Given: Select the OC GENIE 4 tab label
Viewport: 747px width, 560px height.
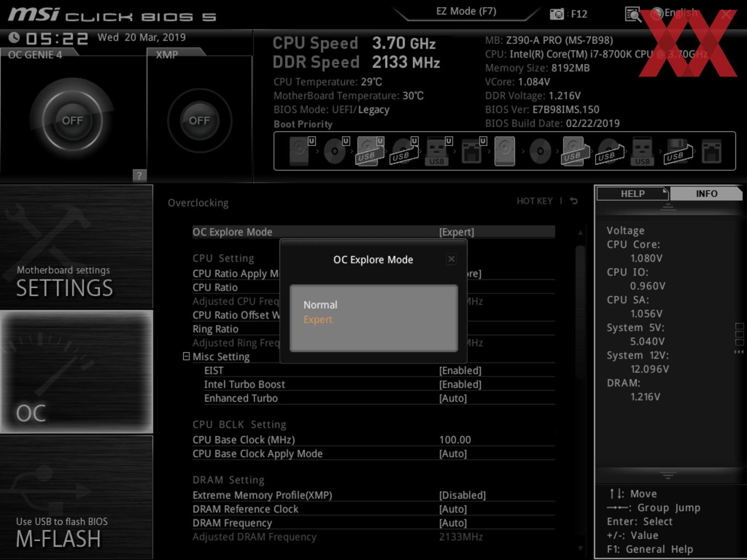Looking at the screenshot, I should 35,55.
